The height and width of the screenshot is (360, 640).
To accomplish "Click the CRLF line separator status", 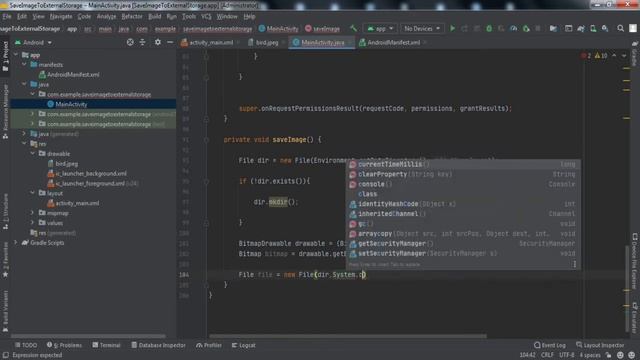I will pyautogui.click(x=547, y=355).
